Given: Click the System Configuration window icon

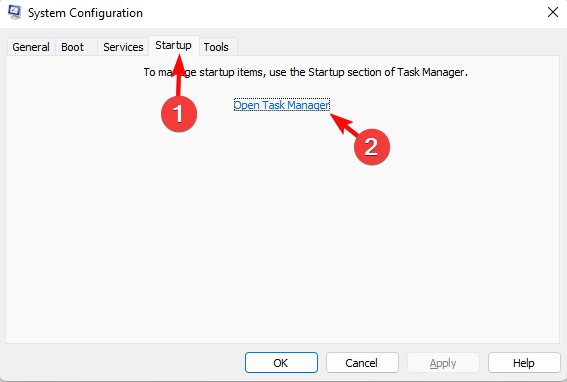Looking at the screenshot, I should (x=14, y=12).
